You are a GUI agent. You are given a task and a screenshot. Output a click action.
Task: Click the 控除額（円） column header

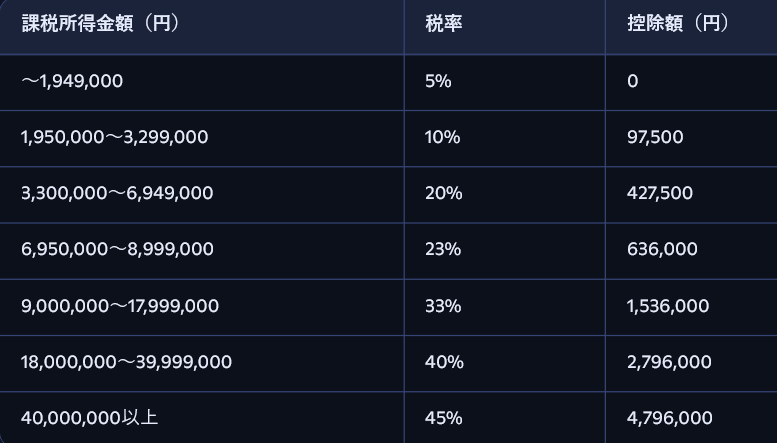[x=678, y=23]
